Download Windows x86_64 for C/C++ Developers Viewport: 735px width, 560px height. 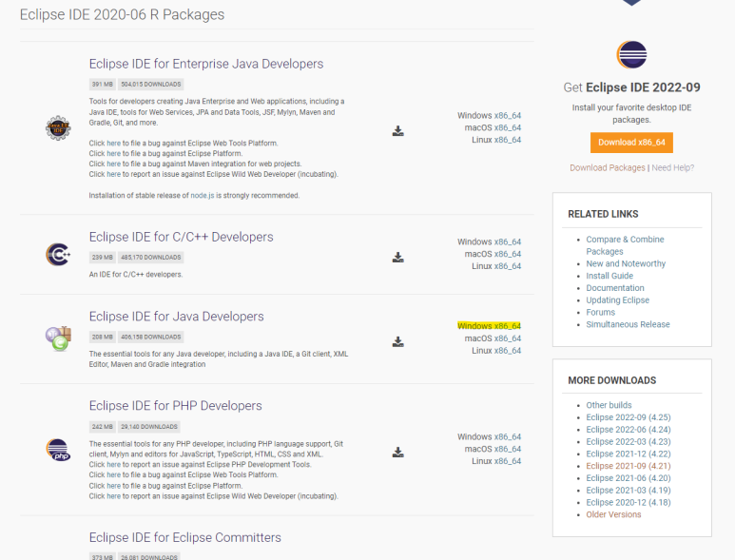pyautogui.click(x=507, y=241)
